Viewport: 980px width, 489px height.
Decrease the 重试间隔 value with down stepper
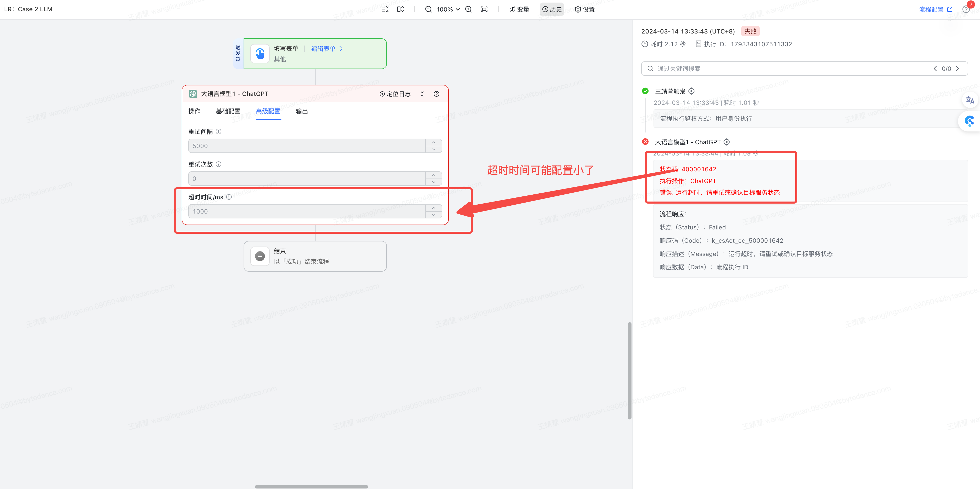[x=433, y=149]
